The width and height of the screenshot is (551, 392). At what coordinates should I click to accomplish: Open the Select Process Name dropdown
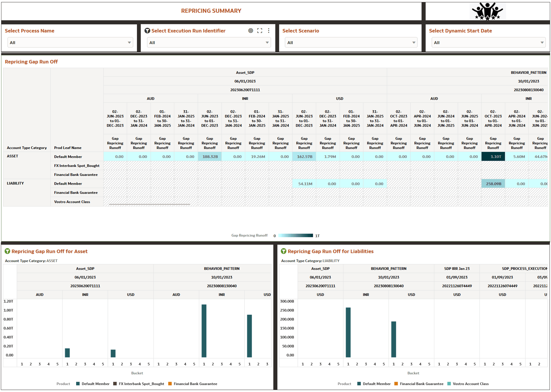[x=70, y=42]
